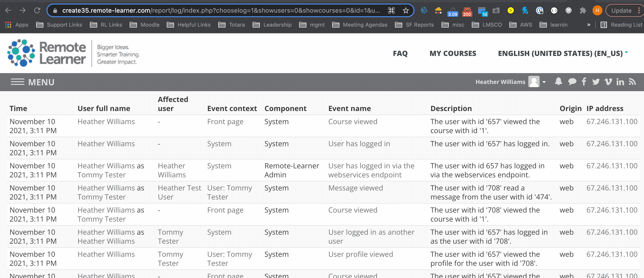Reload the current page
The height and width of the screenshot is (278, 644).
(37, 10)
